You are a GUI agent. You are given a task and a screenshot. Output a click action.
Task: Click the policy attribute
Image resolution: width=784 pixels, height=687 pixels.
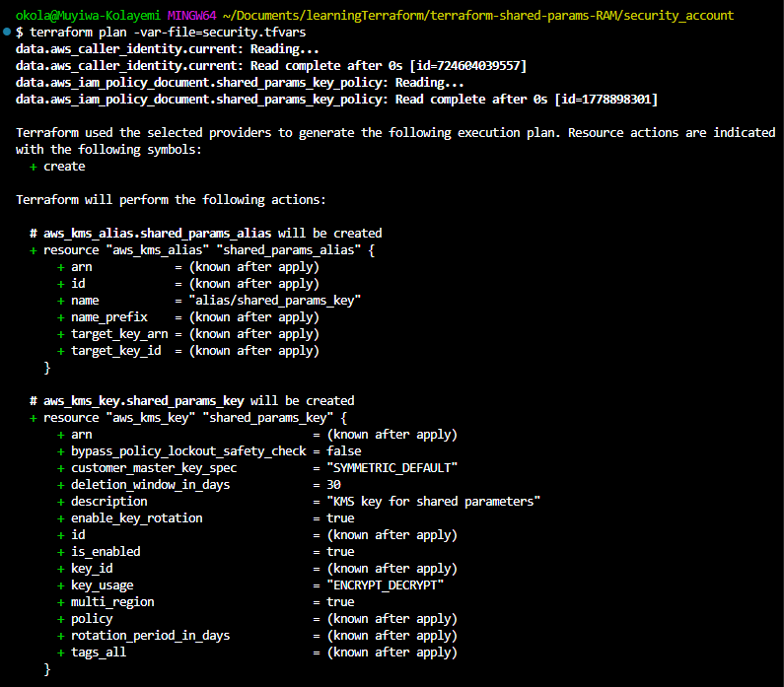tap(92, 619)
